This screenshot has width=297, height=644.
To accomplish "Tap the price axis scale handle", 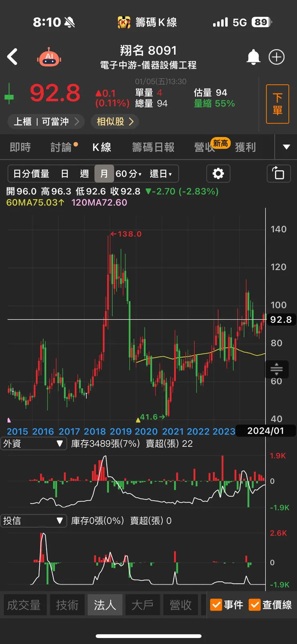I will point(277,369).
